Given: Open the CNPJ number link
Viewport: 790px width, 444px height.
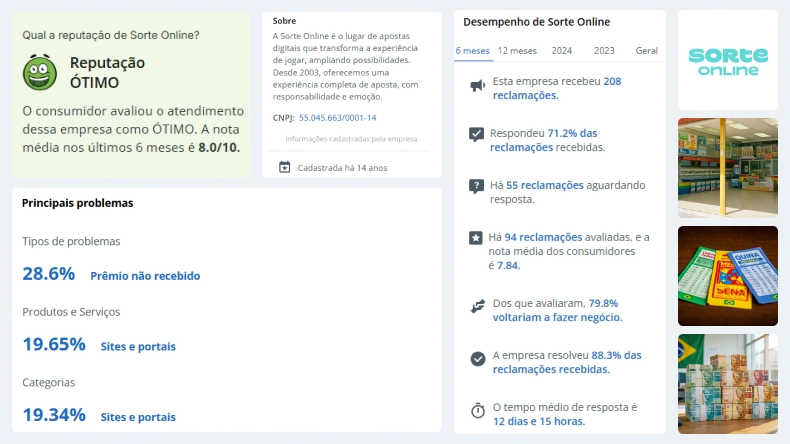Looking at the screenshot, I should [x=335, y=117].
